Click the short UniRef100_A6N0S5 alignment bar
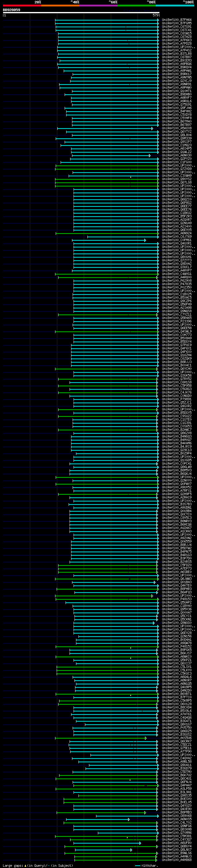The image size is (197, 868). pos(98,819)
